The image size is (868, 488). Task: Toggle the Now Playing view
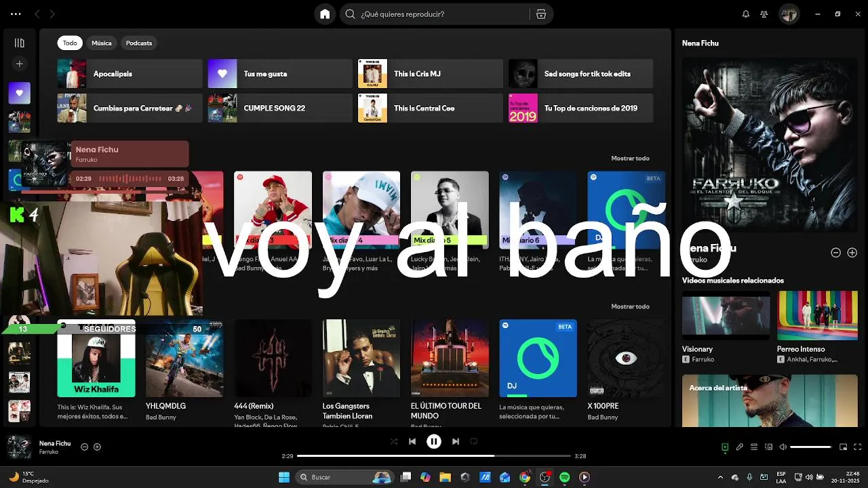[725, 447]
